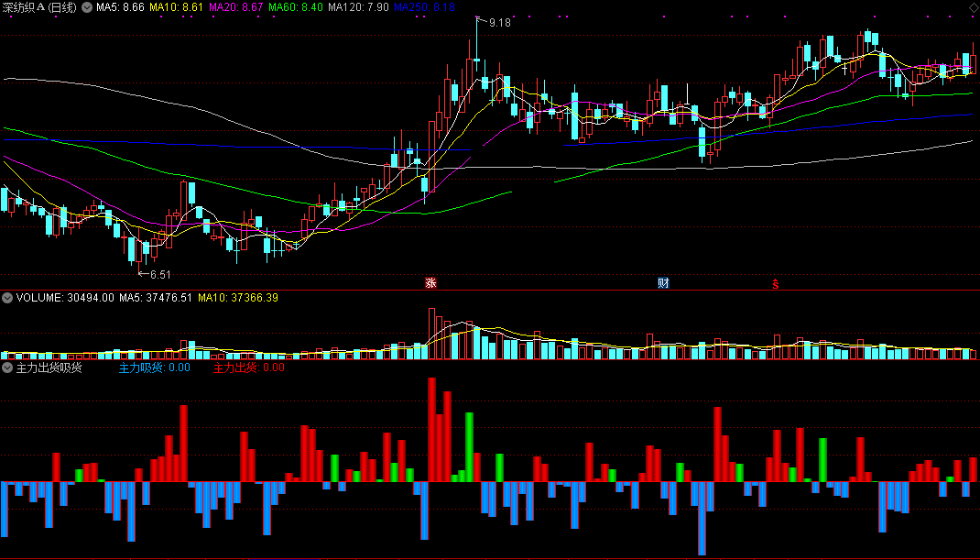Viewport: 980px width, 560px height.
Task: Click the MA20: 8.67 label
Action: [x=235, y=7]
